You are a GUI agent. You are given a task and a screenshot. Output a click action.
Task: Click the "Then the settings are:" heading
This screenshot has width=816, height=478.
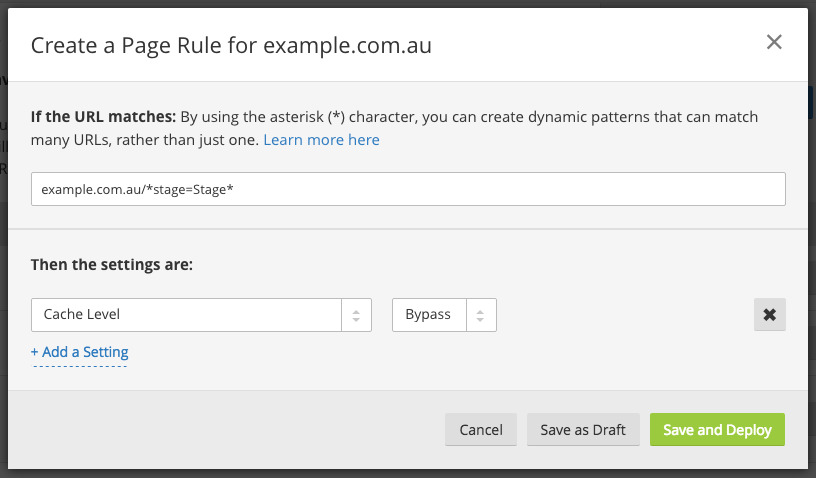pos(111,265)
